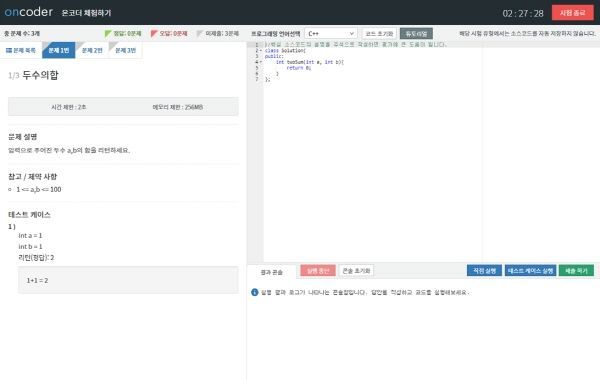Click the pink stop execution button

pos(318,271)
